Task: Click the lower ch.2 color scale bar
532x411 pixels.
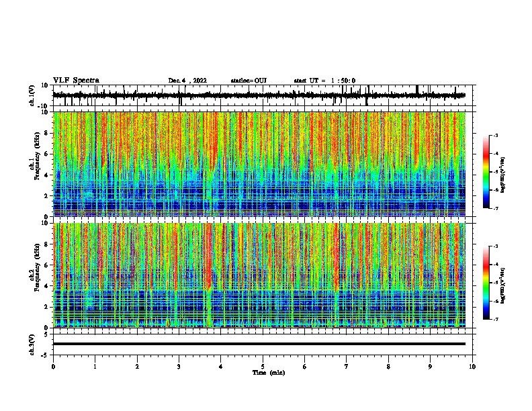Action: (486, 283)
